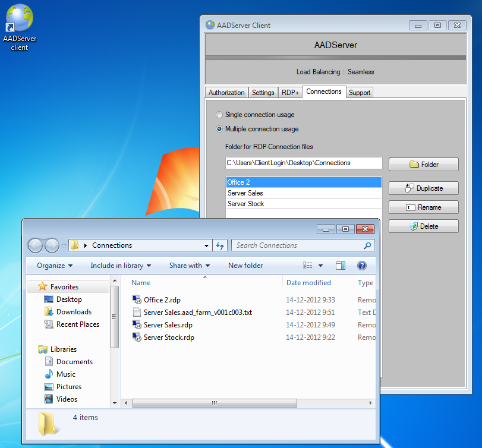The image size is (482, 448).
Task: Open the Include in library dropdown
Action: tap(121, 266)
